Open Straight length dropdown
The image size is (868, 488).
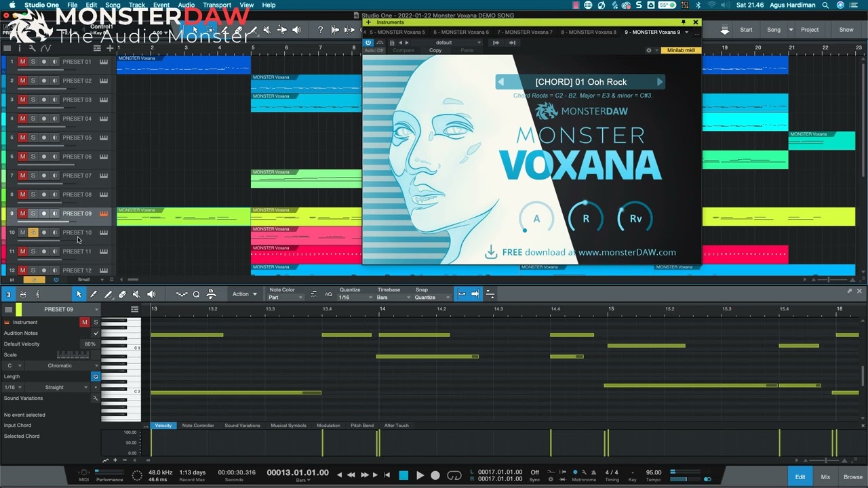tap(58, 387)
